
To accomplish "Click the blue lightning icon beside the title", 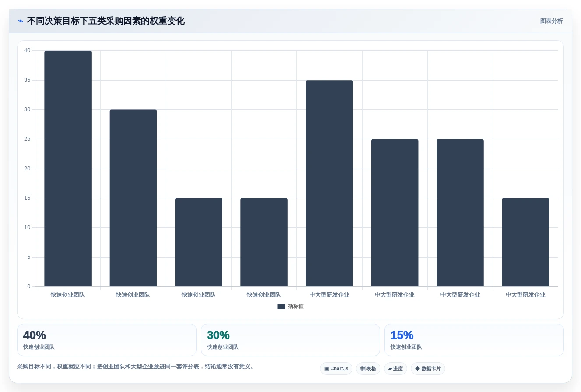I will point(21,21).
